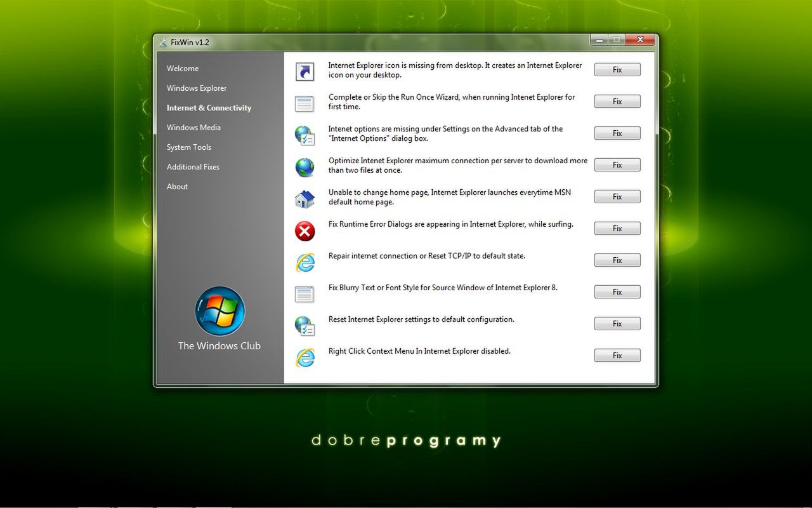Screen dimensions: 812x508
Task: Fix Blurry Text in IE8 Source Window
Action: (617, 292)
